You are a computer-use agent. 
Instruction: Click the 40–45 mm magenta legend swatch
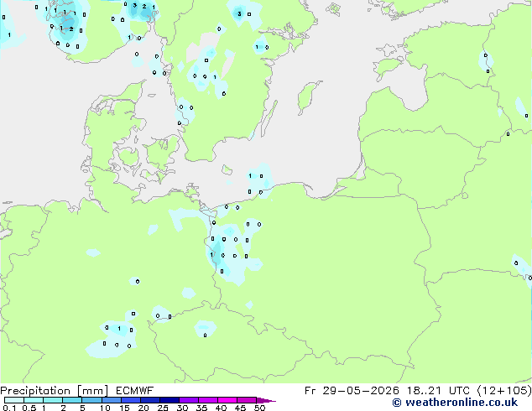(227, 400)
